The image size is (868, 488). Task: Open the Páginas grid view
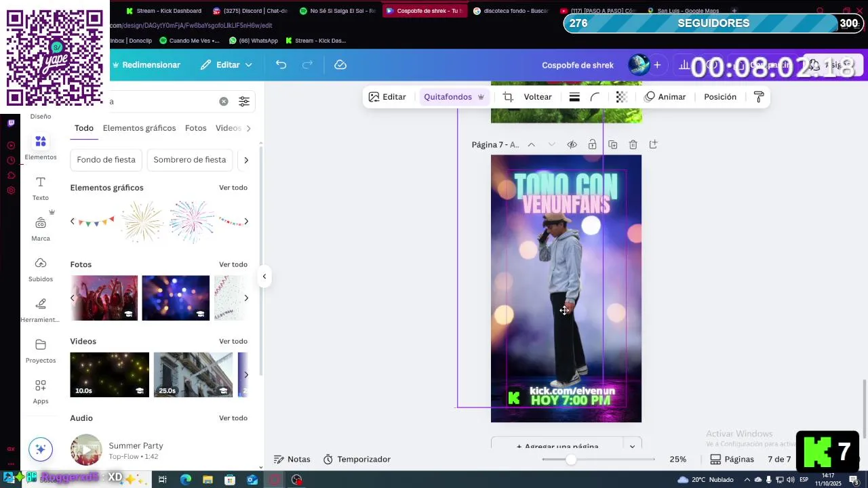tap(732, 460)
